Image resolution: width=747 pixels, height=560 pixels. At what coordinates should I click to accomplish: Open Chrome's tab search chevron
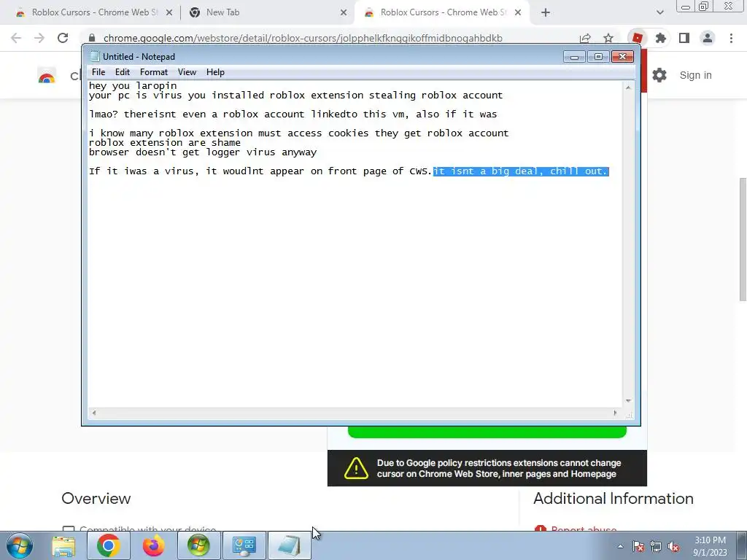pyautogui.click(x=659, y=13)
